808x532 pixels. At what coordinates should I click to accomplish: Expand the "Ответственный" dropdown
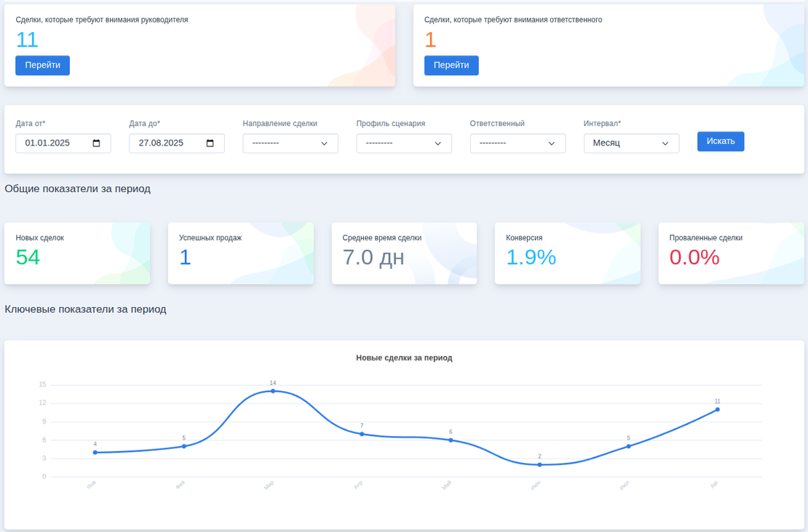click(x=517, y=143)
